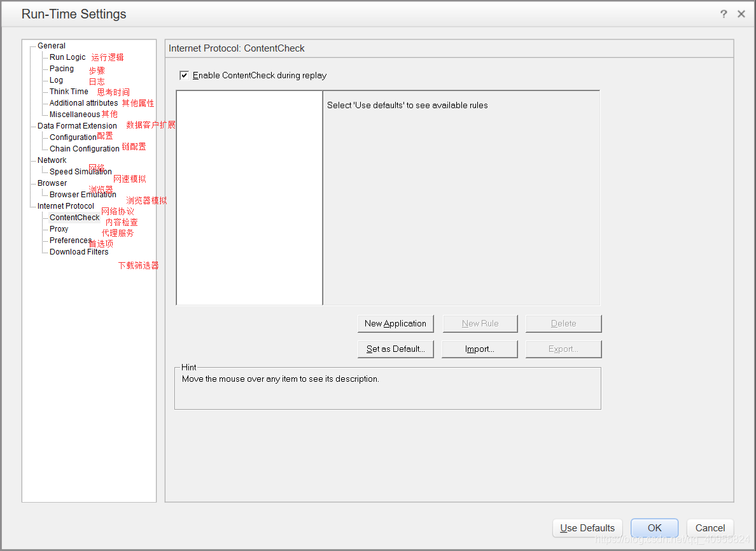Click the Internet Protocol: ContentCheck header

[x=236, y=48]
